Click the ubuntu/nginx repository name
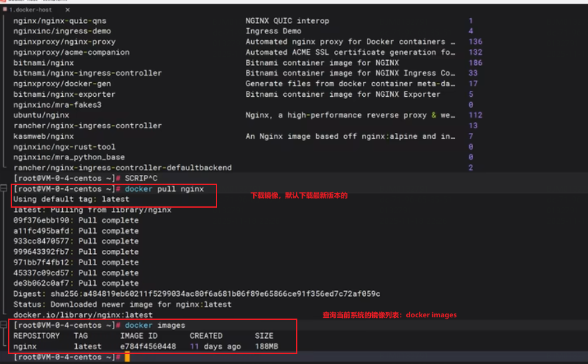Image resolution: width=588 pixels, height=364 pixels. tap(41, 115)
